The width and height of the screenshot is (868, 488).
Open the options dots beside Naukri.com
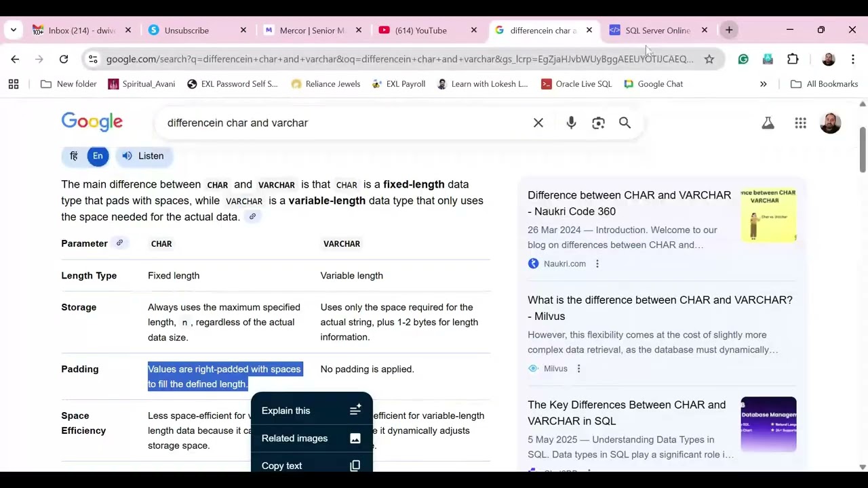tap(597, 264)
